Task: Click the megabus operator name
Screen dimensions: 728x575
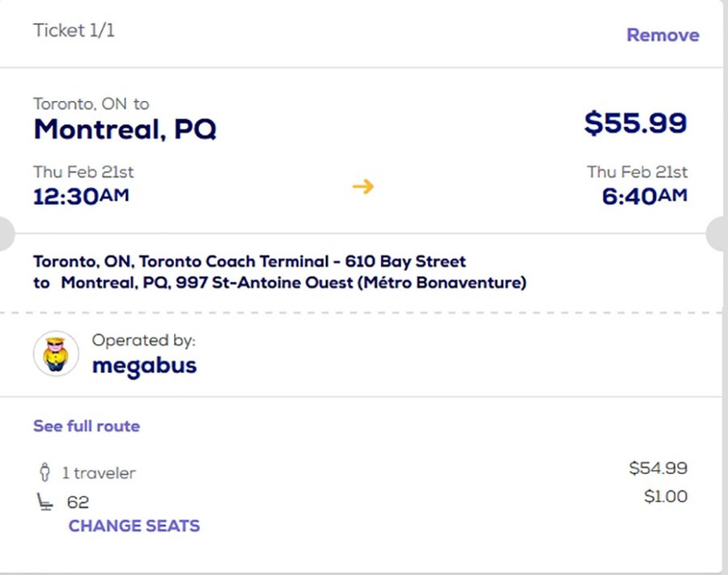Action: (144, 366)
